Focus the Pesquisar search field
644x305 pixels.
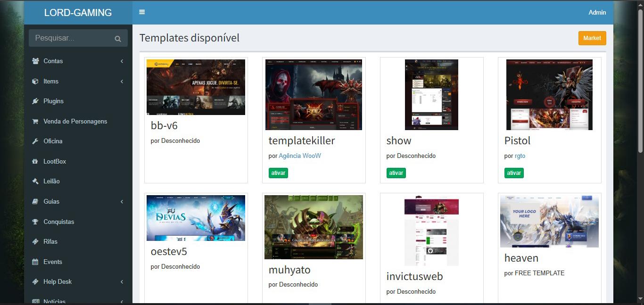[x=72, y=38]
